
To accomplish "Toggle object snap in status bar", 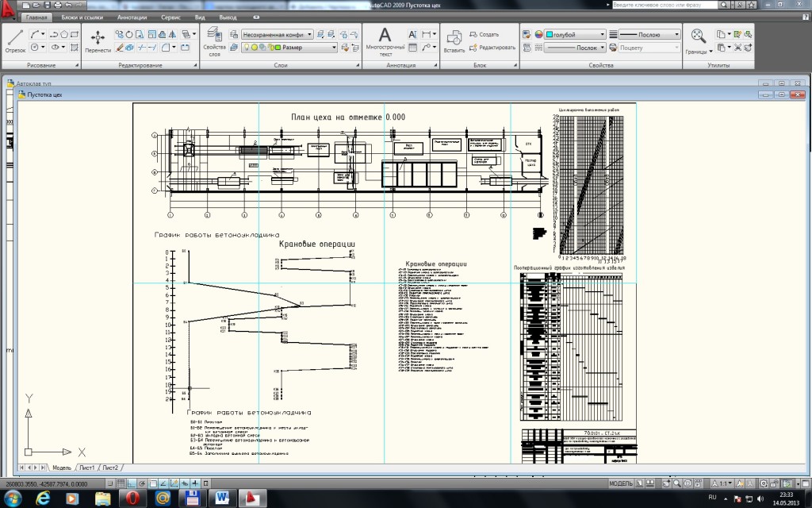I will [153, 483].
